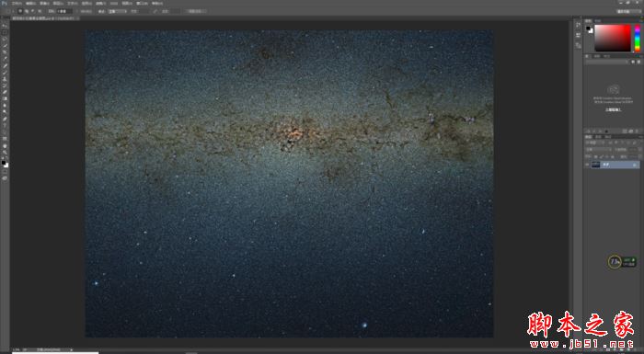Select the Brush tool
The image size is (644, 354).
pos(5,72)
